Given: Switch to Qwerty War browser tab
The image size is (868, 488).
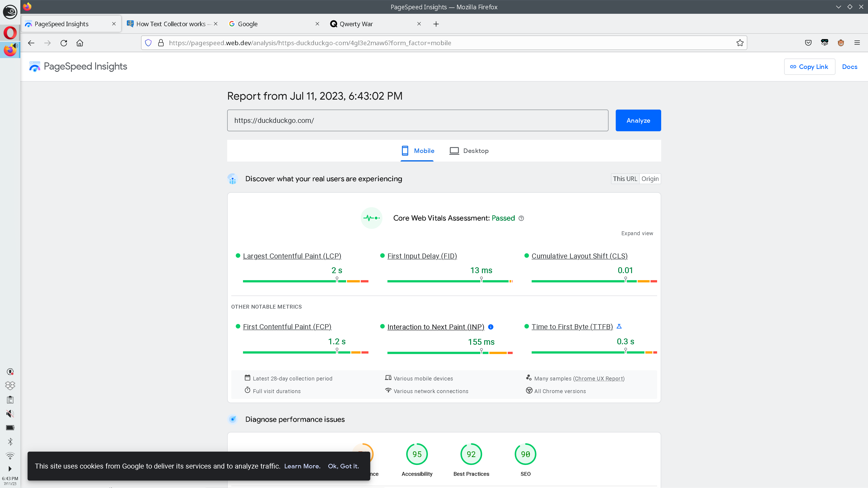Looking at the screenshot, I should [356, 24].
